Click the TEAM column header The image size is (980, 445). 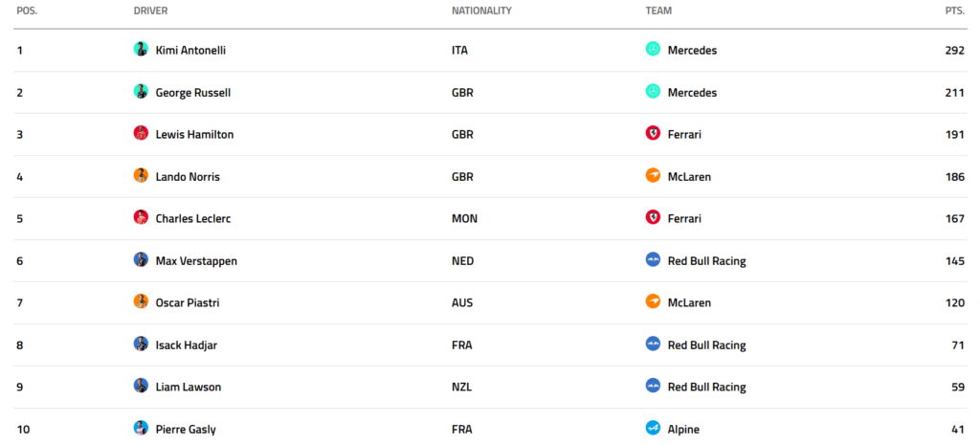click(x=658, y=11)
